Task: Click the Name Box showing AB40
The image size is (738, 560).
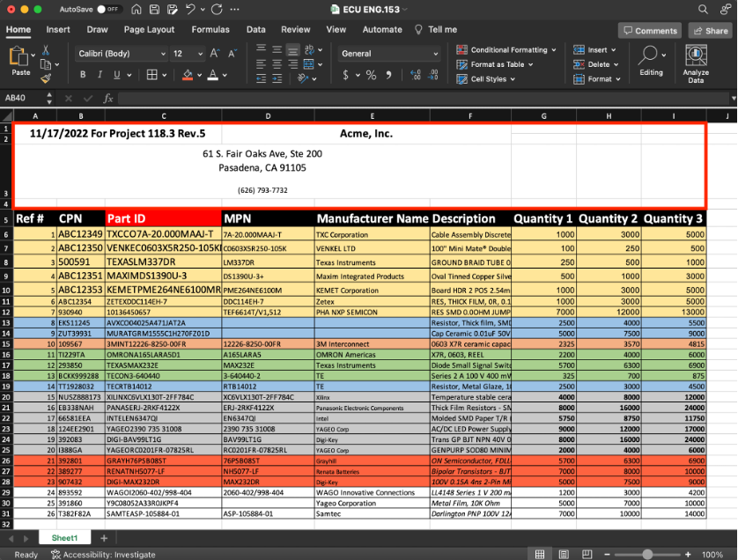Action: [x=23, y=98]
